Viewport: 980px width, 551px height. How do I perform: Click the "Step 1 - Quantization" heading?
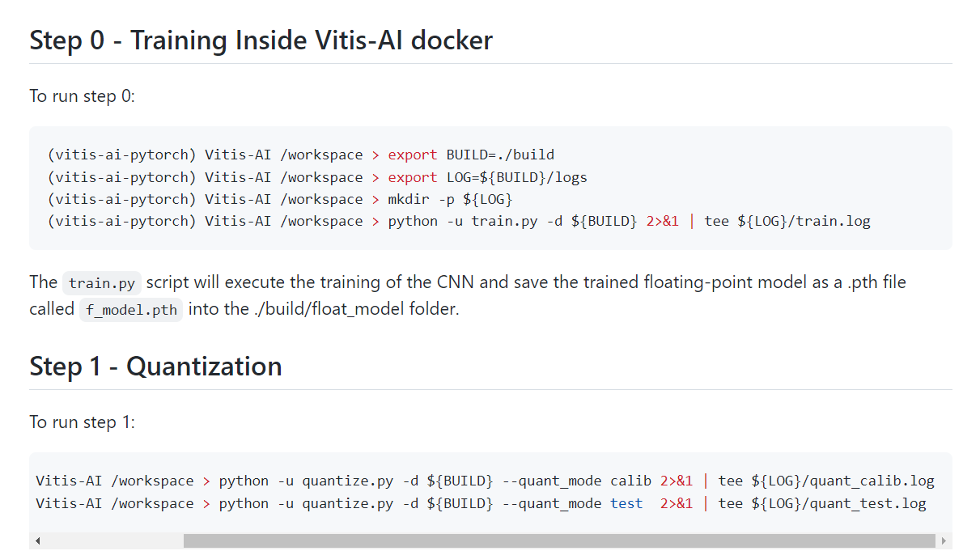[x=155, y=366]
